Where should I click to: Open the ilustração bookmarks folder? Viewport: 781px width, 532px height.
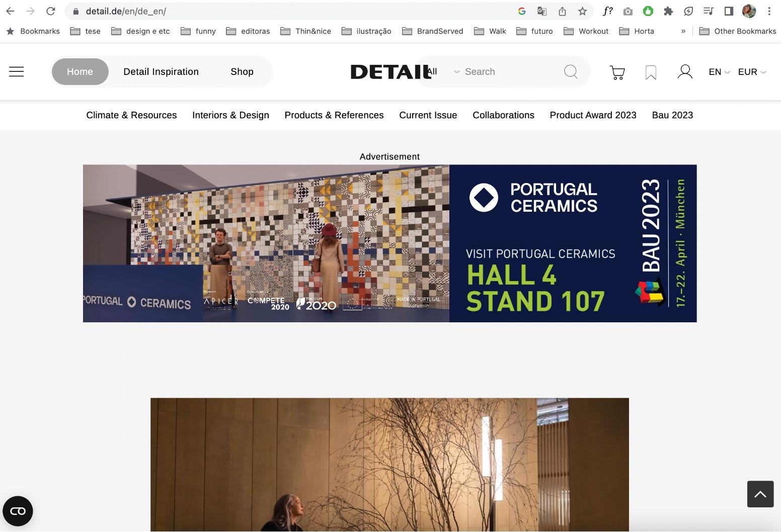coord(366,31)
